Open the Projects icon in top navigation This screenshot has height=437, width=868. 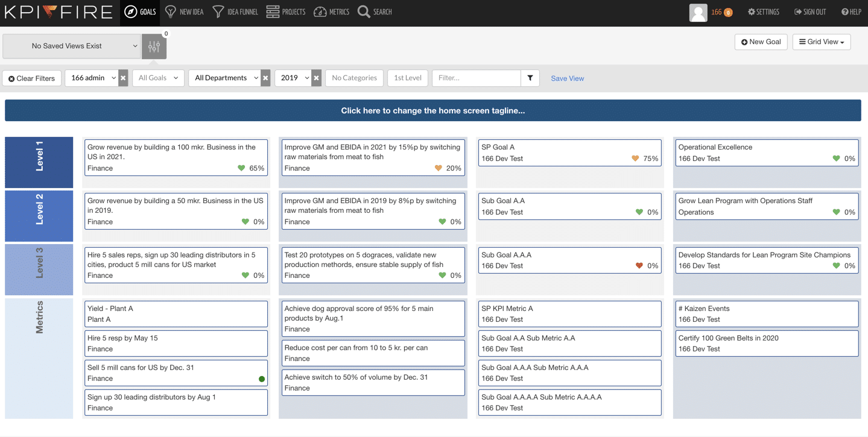[273, 12]
